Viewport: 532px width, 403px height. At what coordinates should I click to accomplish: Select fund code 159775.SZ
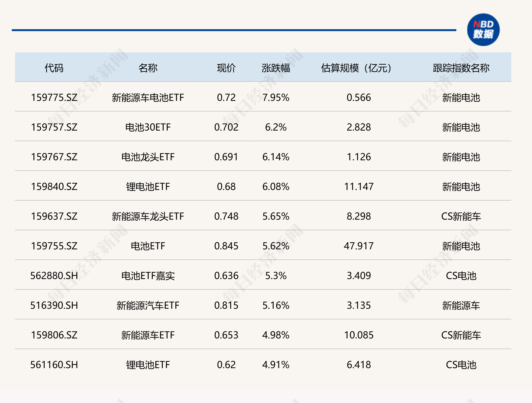click(54, 98)
